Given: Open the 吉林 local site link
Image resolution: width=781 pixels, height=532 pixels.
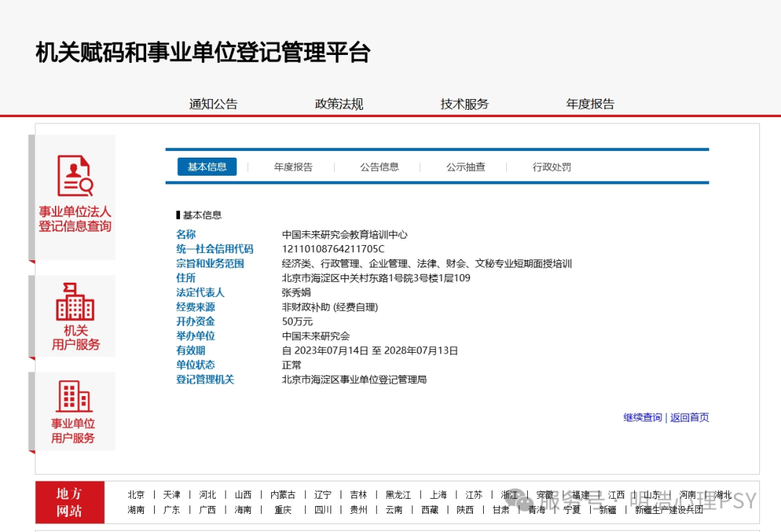Looking at the screenshot, I should coord(359,494).
